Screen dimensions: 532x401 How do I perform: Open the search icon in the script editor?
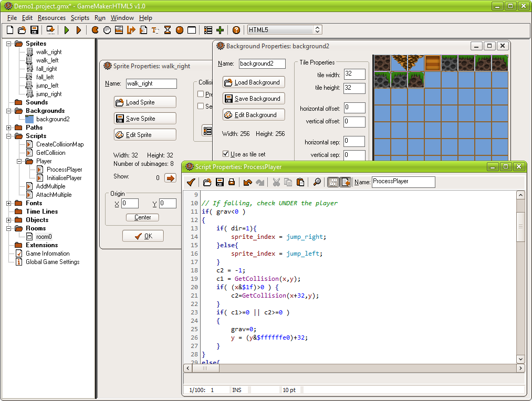(317, 182)
